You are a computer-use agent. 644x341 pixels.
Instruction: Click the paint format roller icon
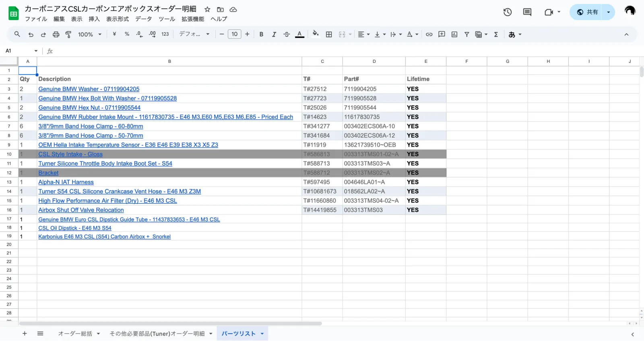(68, 35)
